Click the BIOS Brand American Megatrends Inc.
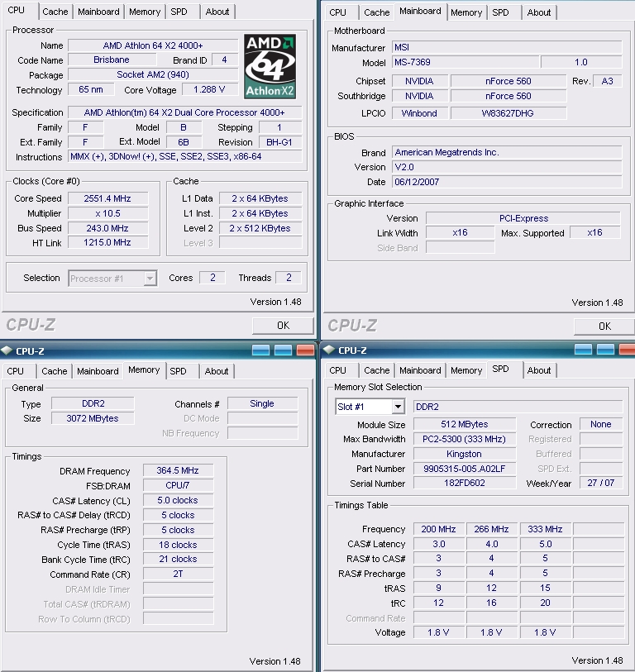 (507, 152)
